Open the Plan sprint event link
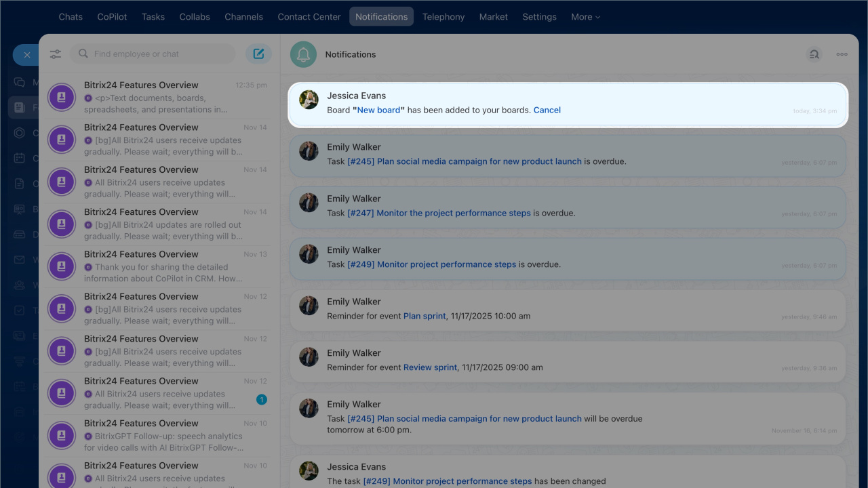868x488 pixels. 425,316
